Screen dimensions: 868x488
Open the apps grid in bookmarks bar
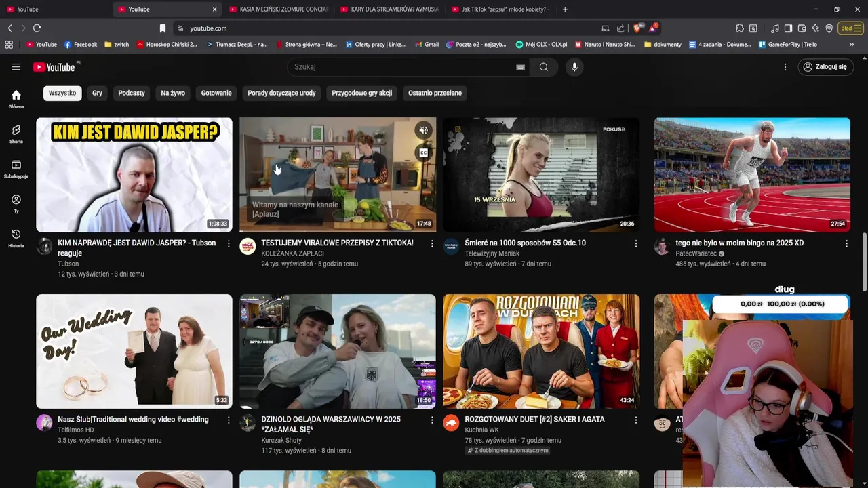pyautogui.click(x=9, y=44)
